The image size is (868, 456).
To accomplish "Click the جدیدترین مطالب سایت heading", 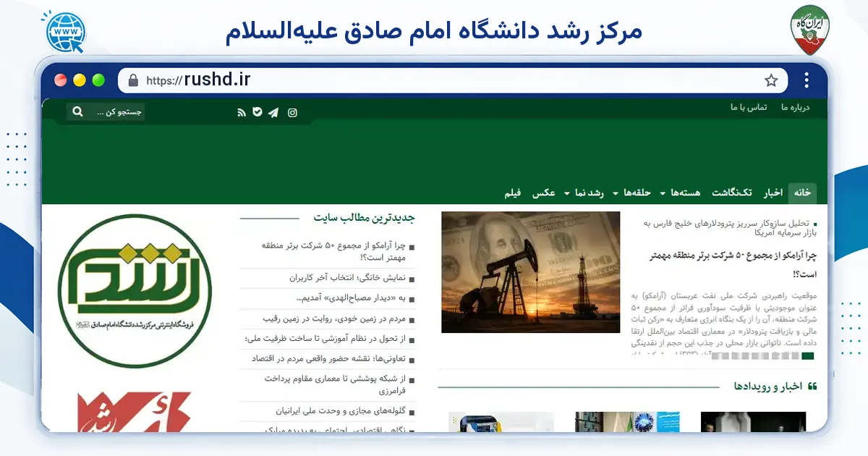I will coord(363,217).
